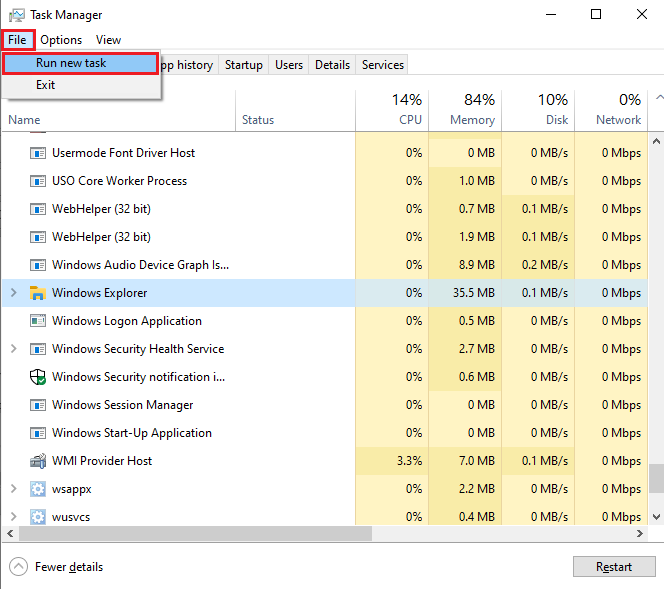Click the horizontal scrollbar left arrow

pos(10,534)
